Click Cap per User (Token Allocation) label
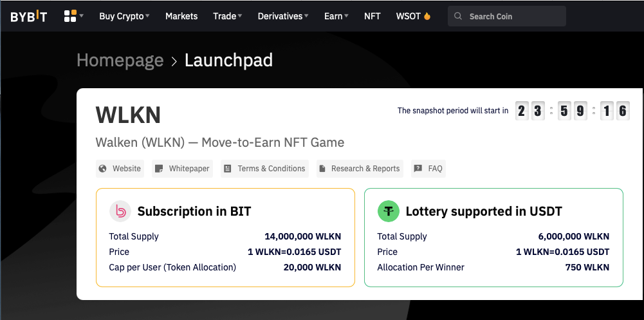This screenshot has height=320, width=644. click(172, 268)
